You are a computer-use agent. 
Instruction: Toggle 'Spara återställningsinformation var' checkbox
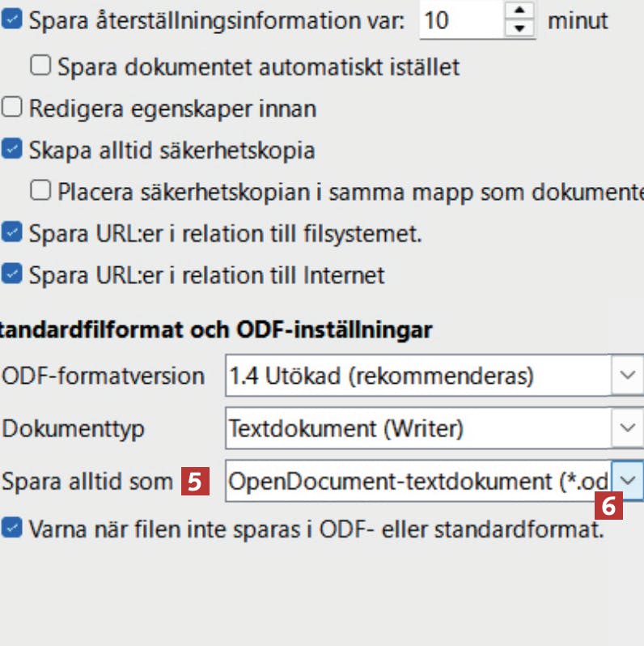click(x=11, y=20)
